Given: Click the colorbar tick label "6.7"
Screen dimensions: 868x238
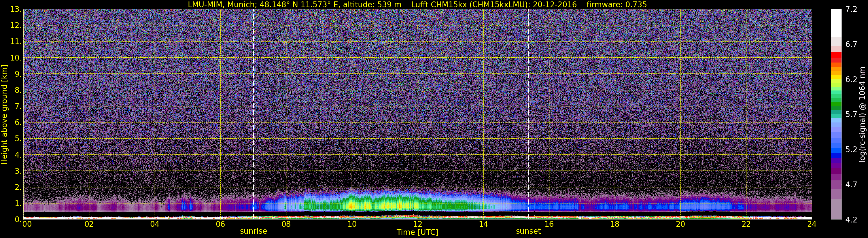Looking at the screenshot, I should pyautogui.click(x=851, y=44).
